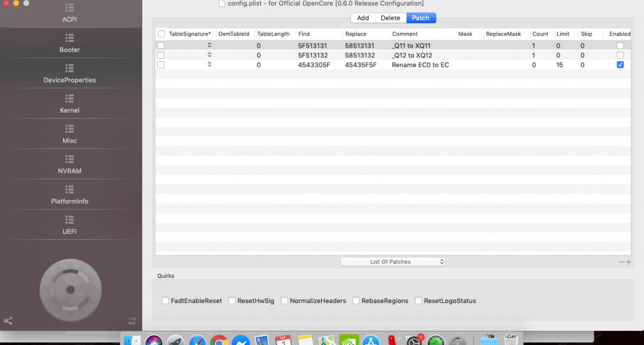Enable the _Q11 to XQ11 patch
The image size is (644, 345).
[620, 46]
